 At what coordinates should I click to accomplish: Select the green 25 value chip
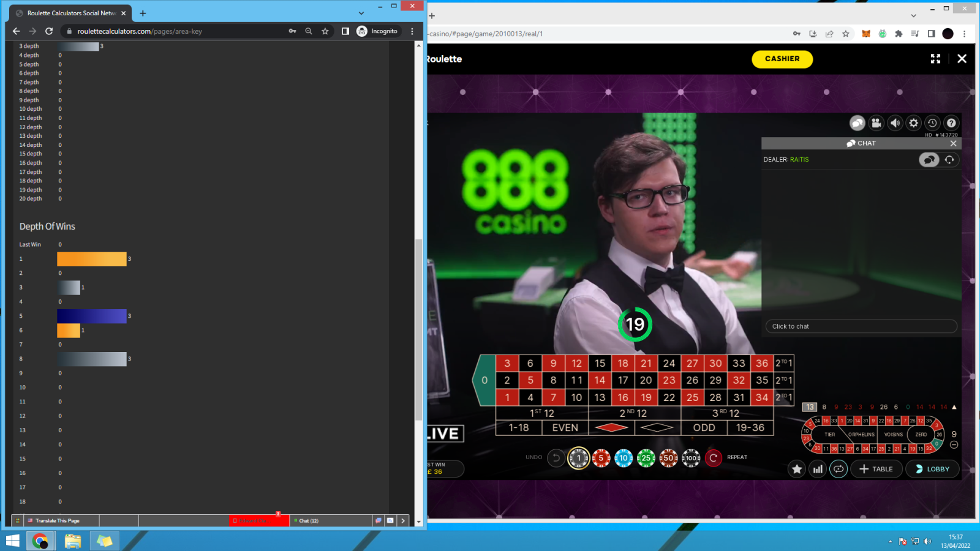(646, 458)
